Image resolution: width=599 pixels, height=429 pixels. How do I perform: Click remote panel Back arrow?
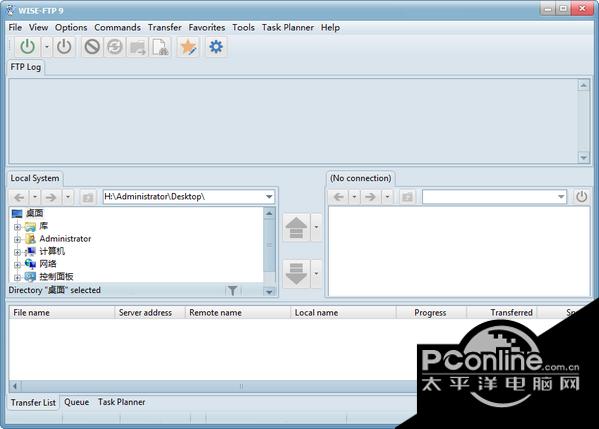coord(338,197)
